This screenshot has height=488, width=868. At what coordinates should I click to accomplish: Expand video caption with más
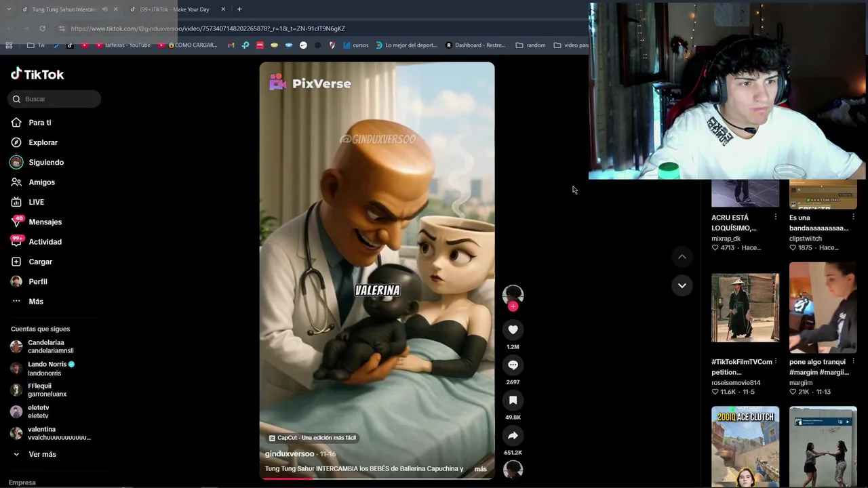tap(480, 469)
